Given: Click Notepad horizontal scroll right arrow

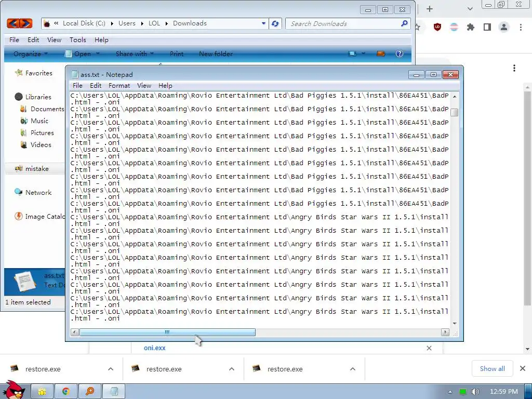Looking at the screenshot, I should click(x=445, y=332).
